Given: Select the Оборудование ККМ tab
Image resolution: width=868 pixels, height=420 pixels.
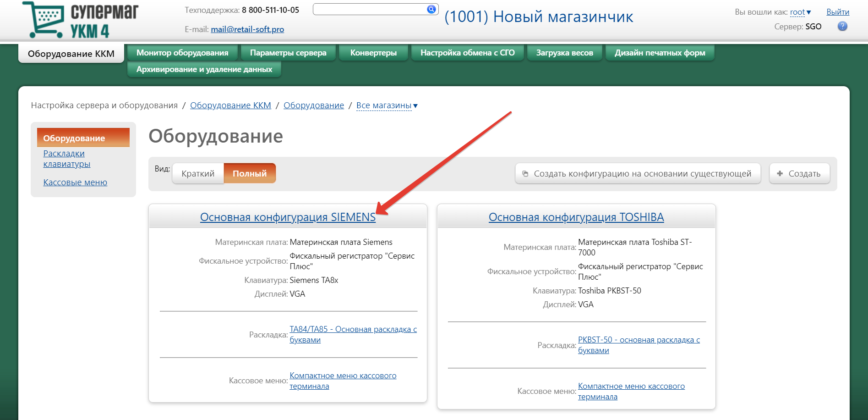Looking at the screenshot, I should pyautogui.click(x=71, y=54).
